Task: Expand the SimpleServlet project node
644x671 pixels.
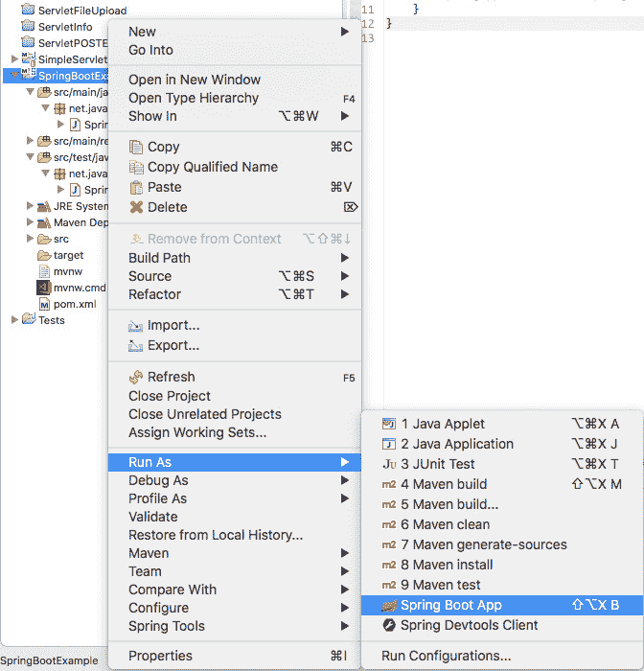Action: (x=14, y=58)
